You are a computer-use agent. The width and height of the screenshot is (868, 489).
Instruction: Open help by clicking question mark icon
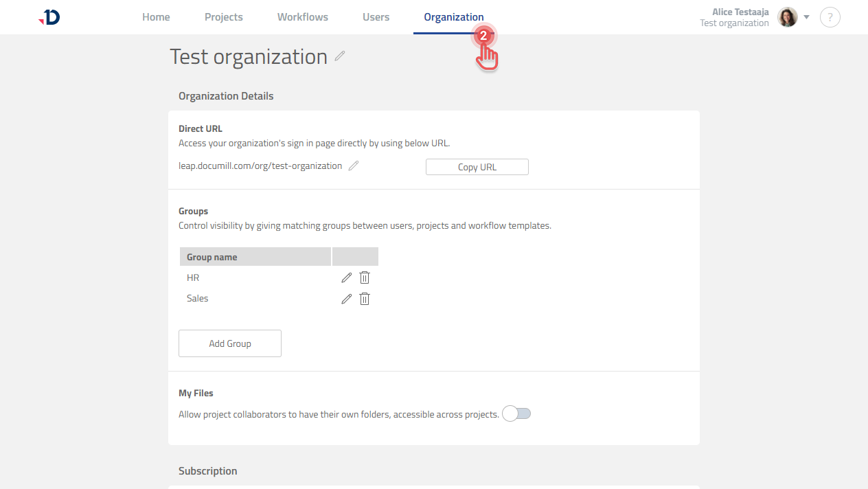coord(830,17)
